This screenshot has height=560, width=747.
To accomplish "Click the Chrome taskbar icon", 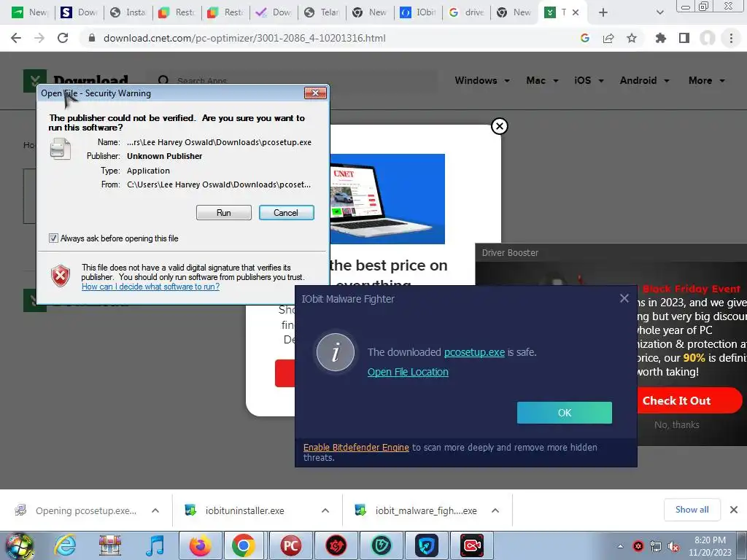I will tap(243, 545).
